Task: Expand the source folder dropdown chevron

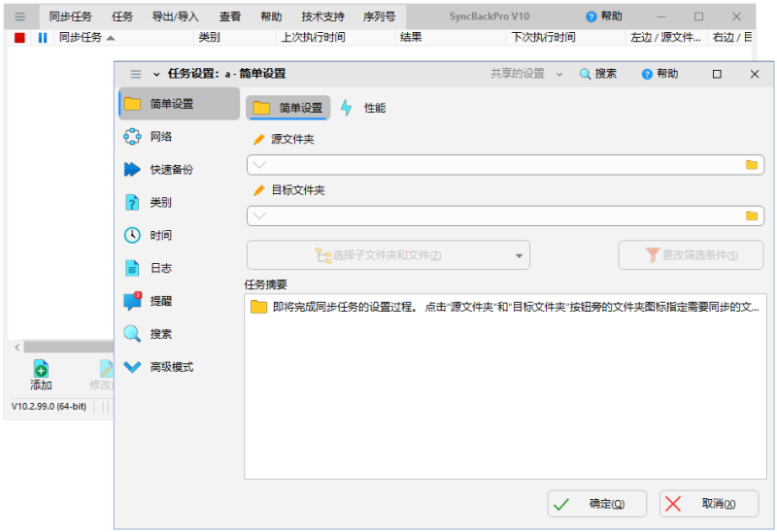Action: [x=259, y=165]
